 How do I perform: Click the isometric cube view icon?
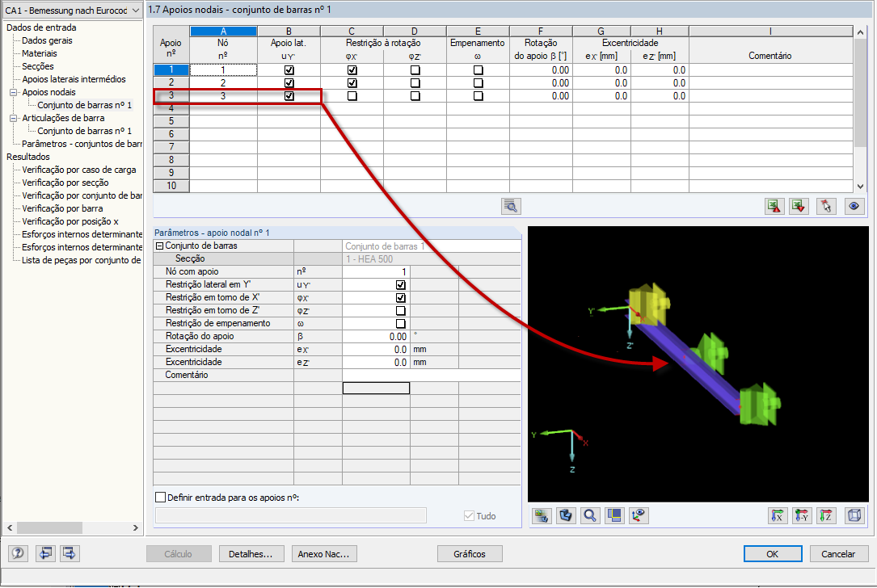[854, 515]
